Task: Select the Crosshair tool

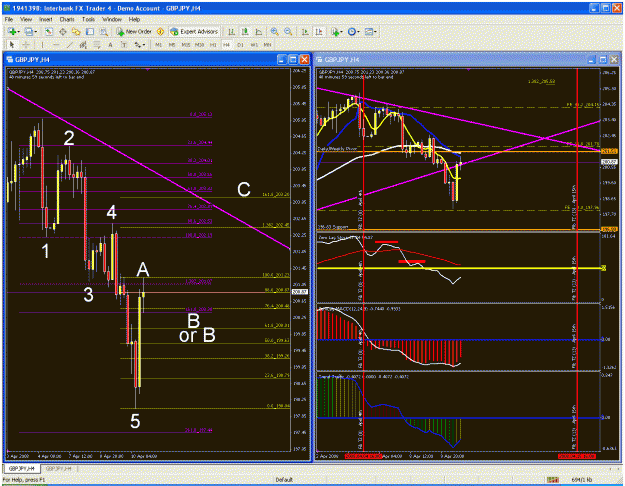Action: click(x=26, y=45)
